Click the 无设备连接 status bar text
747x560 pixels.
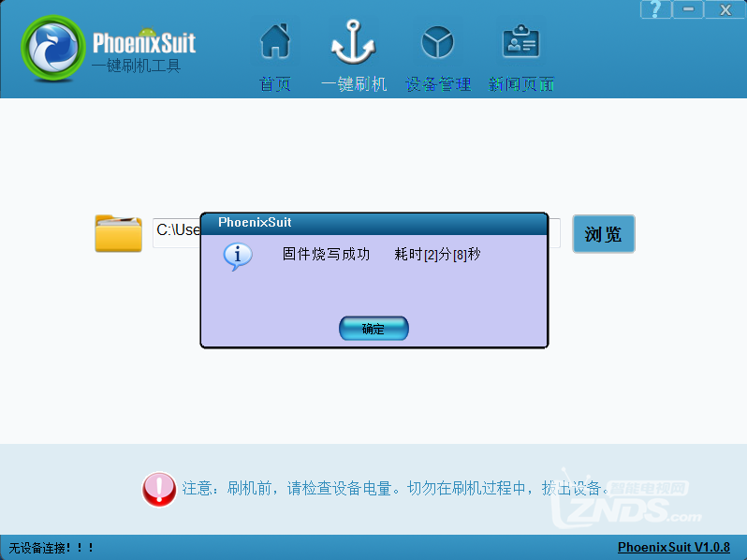tap(51, 548)
